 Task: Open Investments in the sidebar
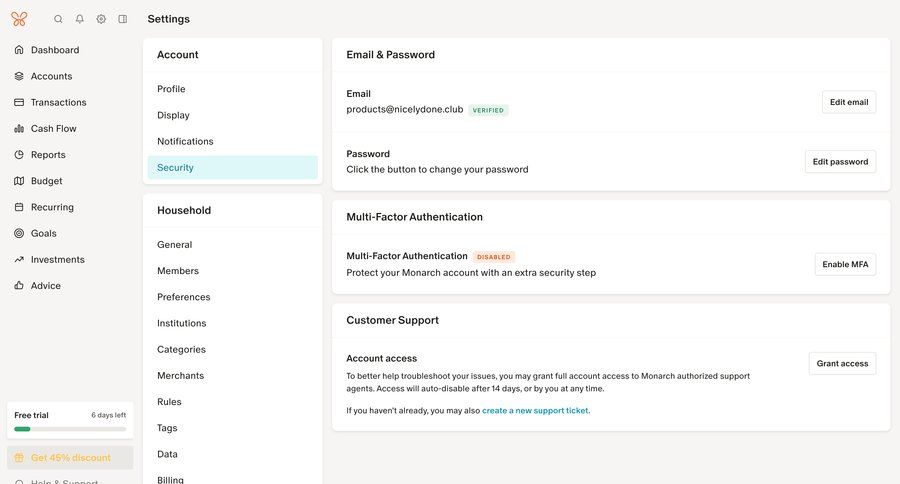coord(57,260)
